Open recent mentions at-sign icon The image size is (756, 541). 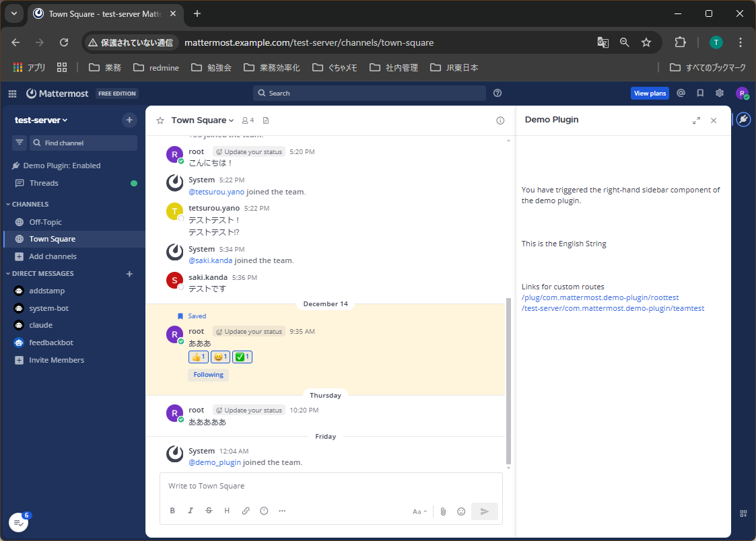click(x=681, y=93)
